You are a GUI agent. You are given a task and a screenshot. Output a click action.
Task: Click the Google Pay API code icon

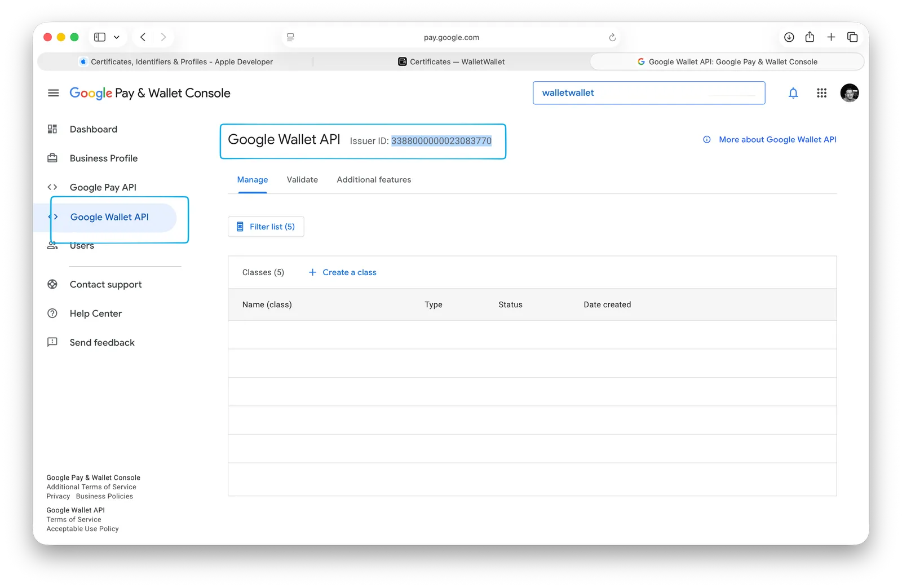tap(52, 187)
